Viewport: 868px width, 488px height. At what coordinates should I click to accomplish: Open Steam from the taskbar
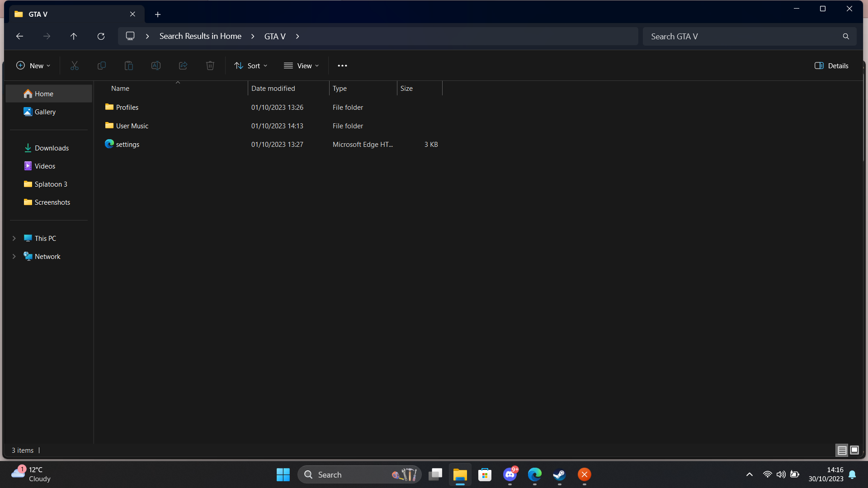[559, 474]
